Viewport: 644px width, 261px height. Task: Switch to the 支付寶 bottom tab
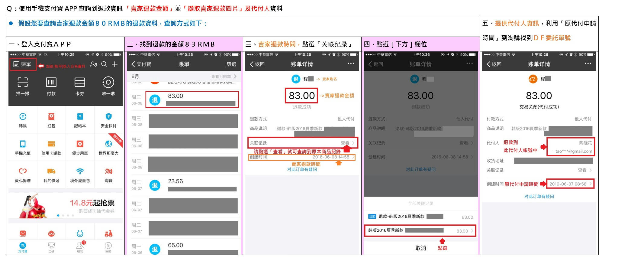(x=23, y=247)
